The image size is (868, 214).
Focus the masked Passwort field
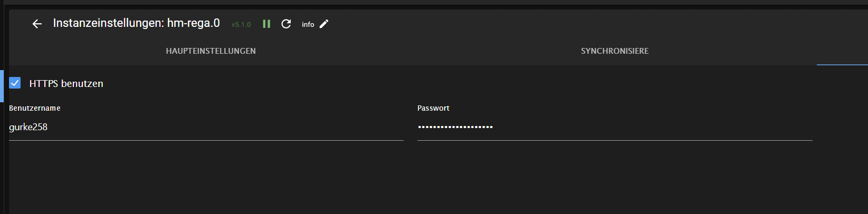pos(614,127)
